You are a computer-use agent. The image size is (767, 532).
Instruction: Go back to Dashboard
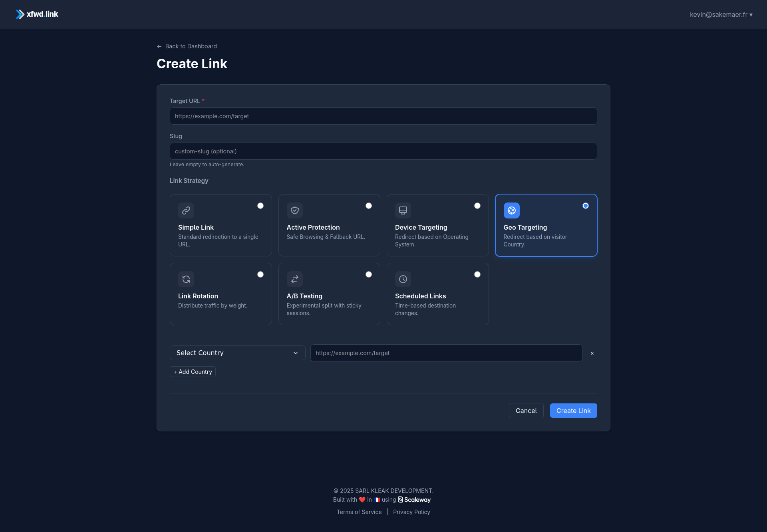coord(187,46)
